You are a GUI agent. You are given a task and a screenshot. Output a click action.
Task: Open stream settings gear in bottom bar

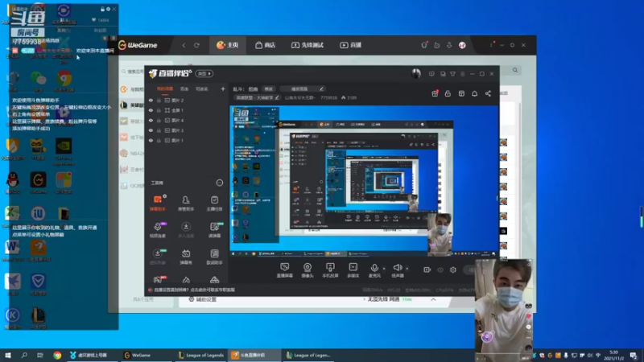click(453, 269)
